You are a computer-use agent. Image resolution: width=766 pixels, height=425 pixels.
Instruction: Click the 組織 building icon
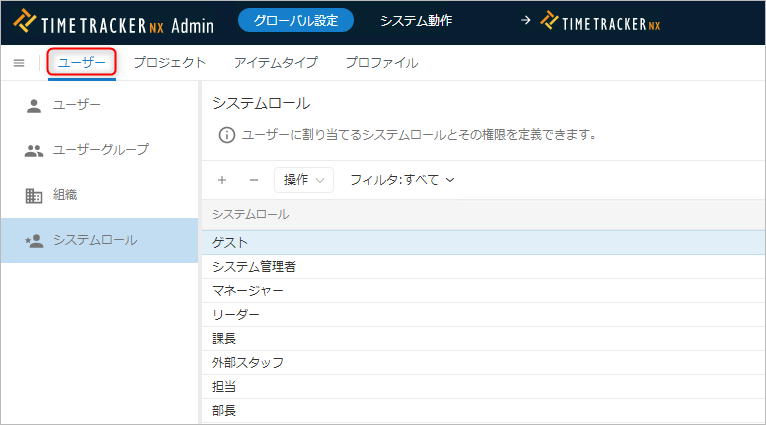(33, 195)
